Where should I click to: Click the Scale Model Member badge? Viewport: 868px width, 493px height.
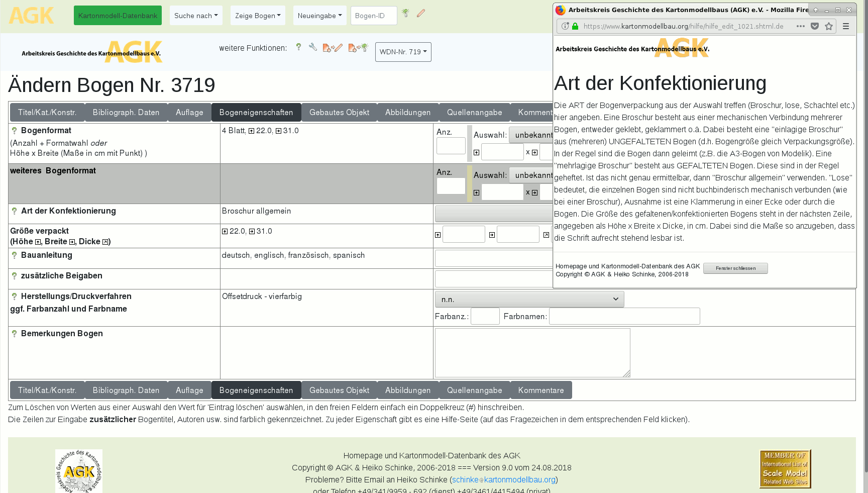[x=785, y=469]
